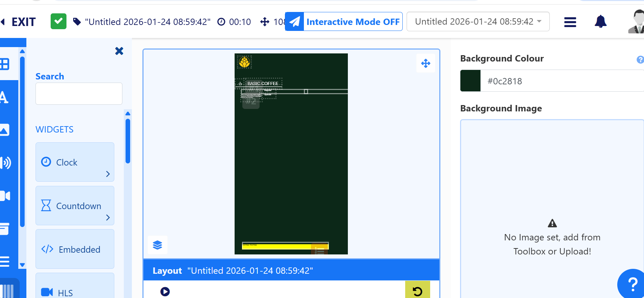Select the HLS video widget
Screen dimensions: 644x298
click(75, 292)
